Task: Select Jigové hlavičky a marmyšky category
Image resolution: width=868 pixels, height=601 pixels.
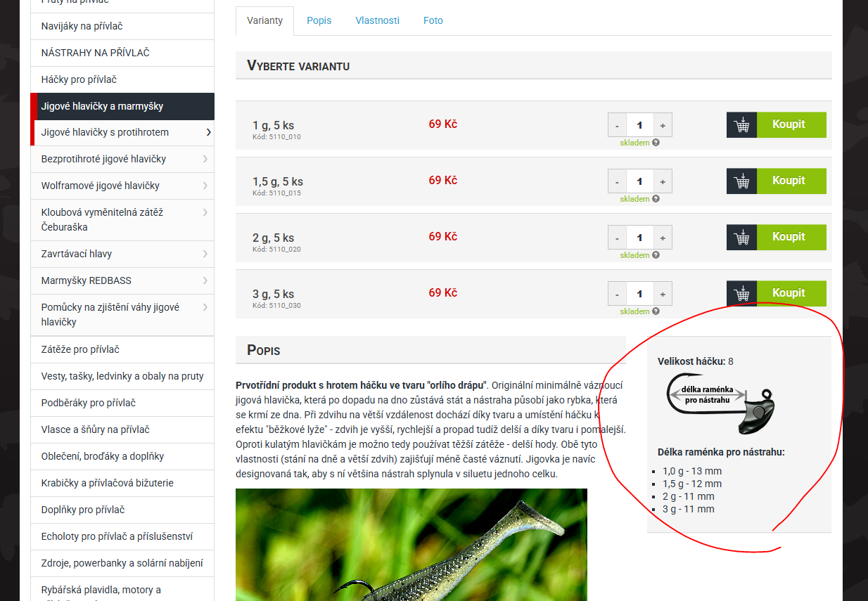Action: click(x=122, y=106)
